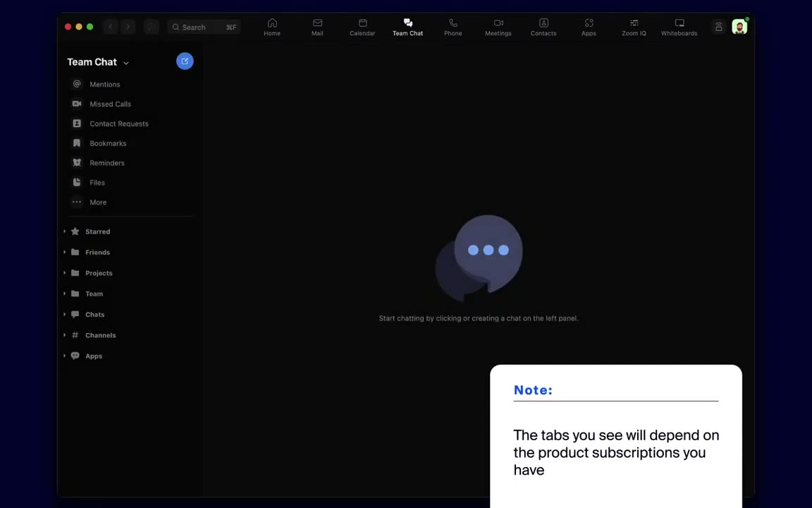The image size is (812, 508).
Task: Minimize the window with the yellow button
Action: pos(79,27)
